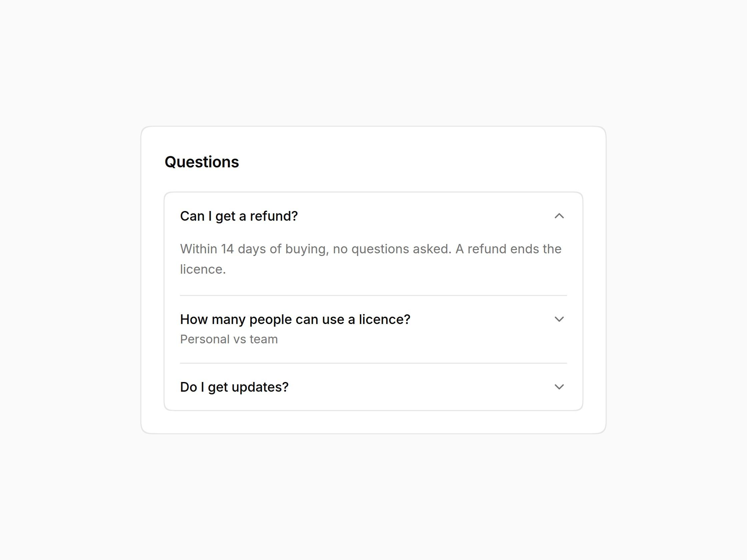Click the down chevron beside the licence question

click(x=559, y=319)
